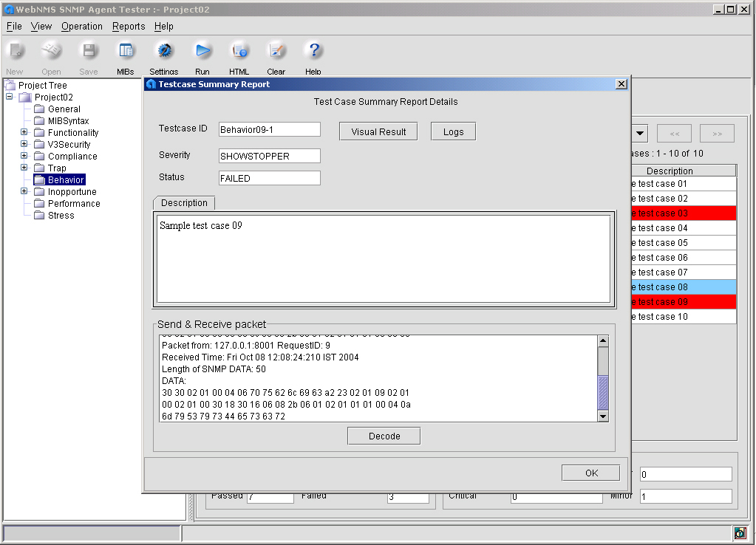
Task: Open the dropdown arrow beside the page navigation buttons
Action: (x=640, y=134)
